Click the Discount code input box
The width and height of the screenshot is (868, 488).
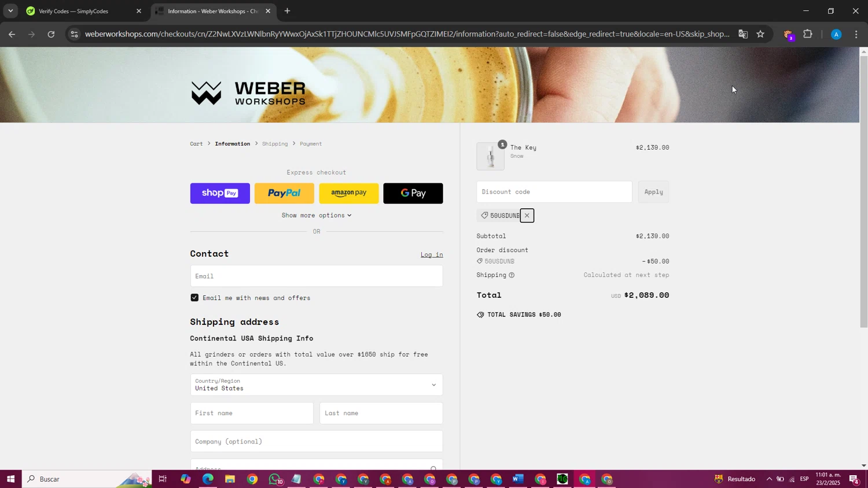click(x=554, y=192)
